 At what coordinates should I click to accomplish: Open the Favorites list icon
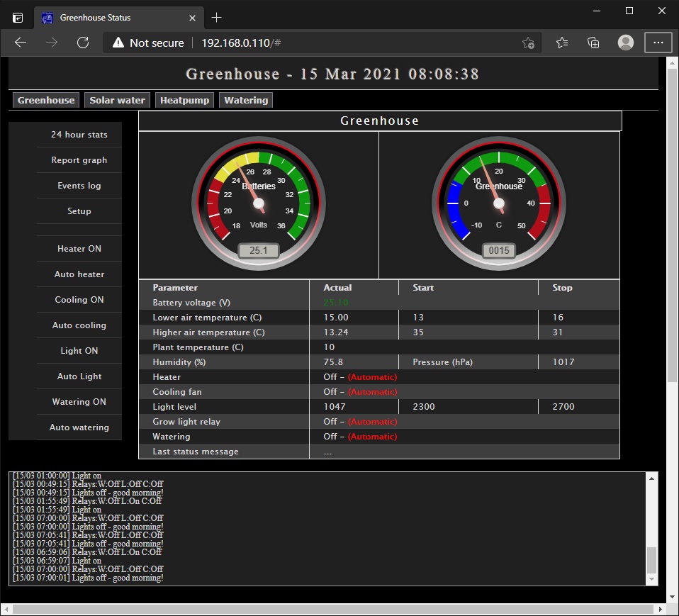562,43
